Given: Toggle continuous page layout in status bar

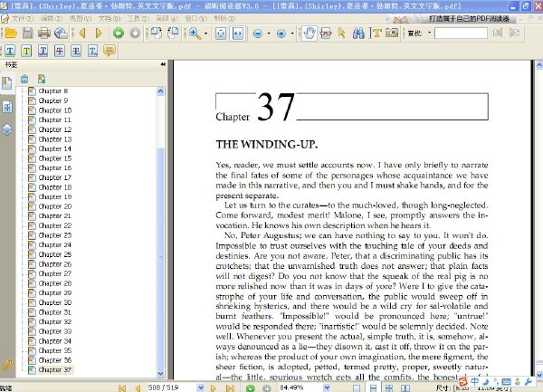Looking at the screenshot, I should point(373,388).
